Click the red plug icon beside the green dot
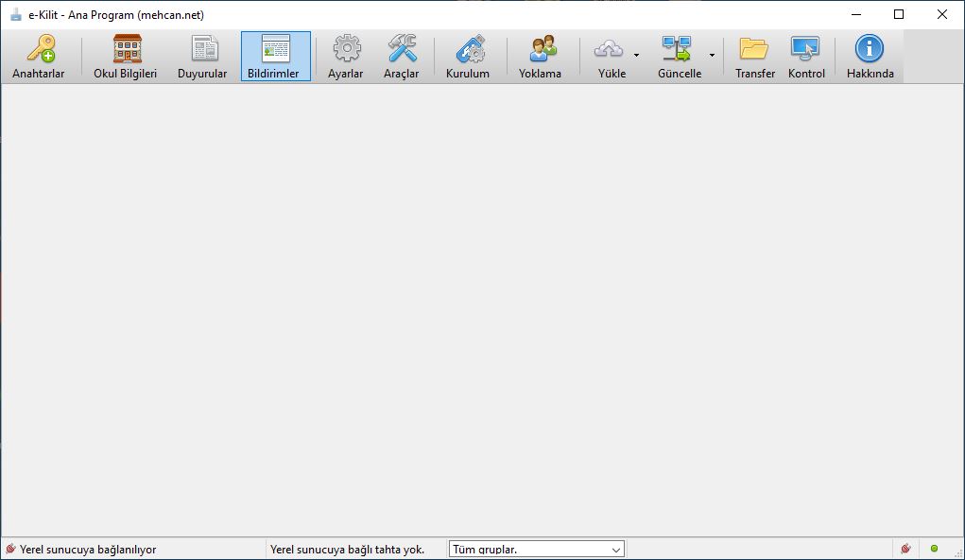Screen dimensions: 965x560 [905, 549]
